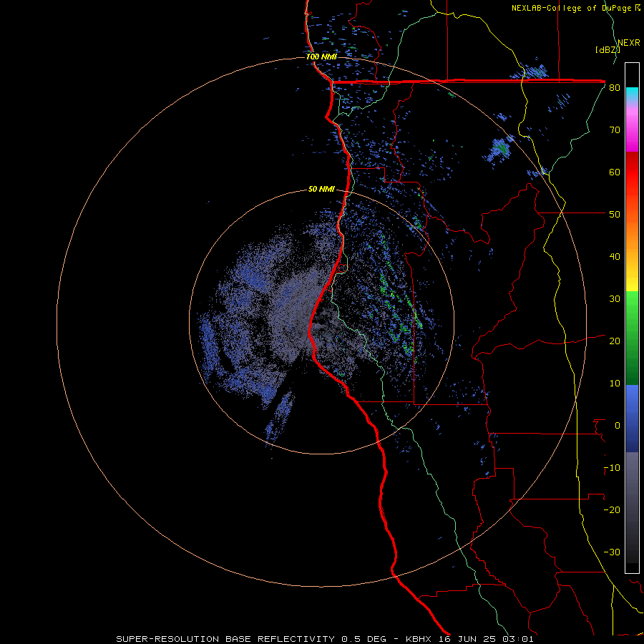644x644 pixels.
Task: Select the 20 value on dBZ scale
Action: (615, 341)
